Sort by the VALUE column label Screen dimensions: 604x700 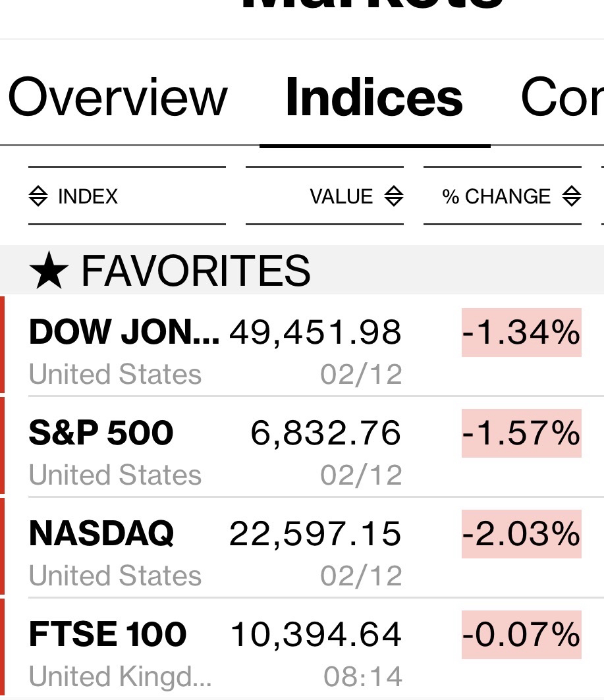[341, 196]
